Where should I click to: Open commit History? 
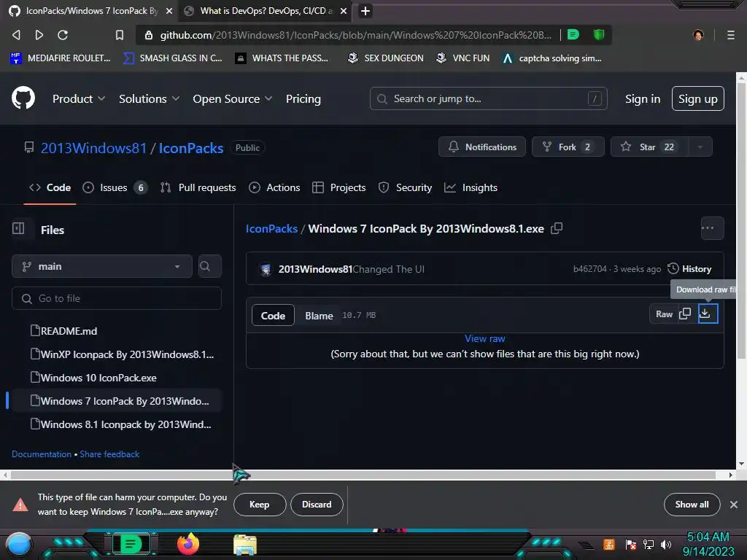(x=690, y=268)
